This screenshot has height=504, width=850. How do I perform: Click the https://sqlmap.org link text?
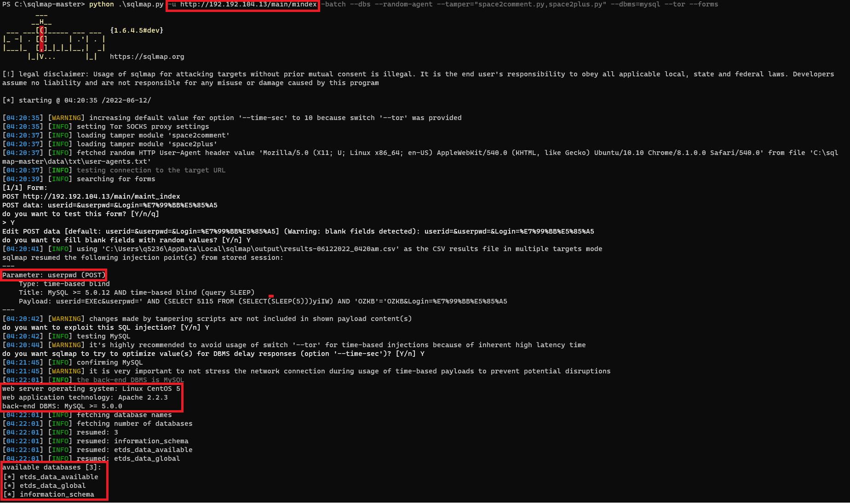[147, 57]
